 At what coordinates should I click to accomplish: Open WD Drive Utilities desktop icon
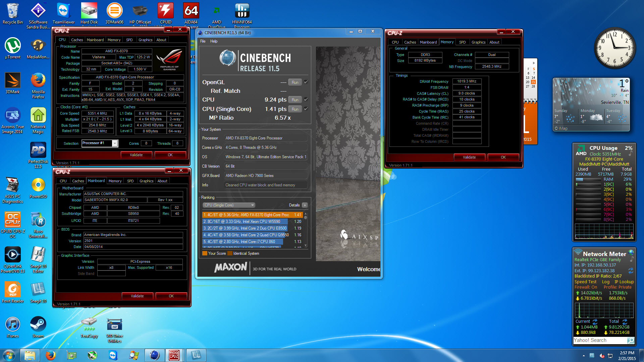[114, 329]
